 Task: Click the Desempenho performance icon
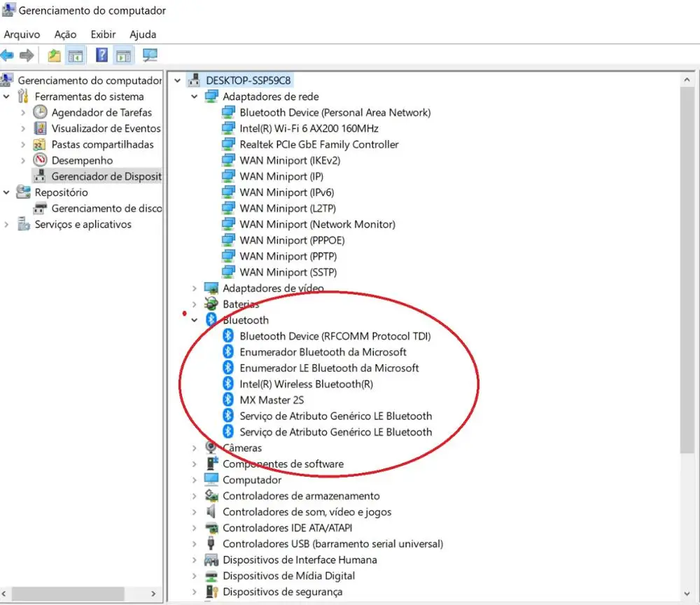point(40,160)
